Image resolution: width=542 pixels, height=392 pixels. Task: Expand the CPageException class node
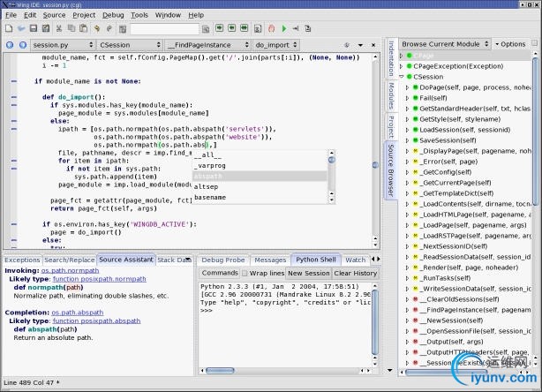tap(403, 65)
